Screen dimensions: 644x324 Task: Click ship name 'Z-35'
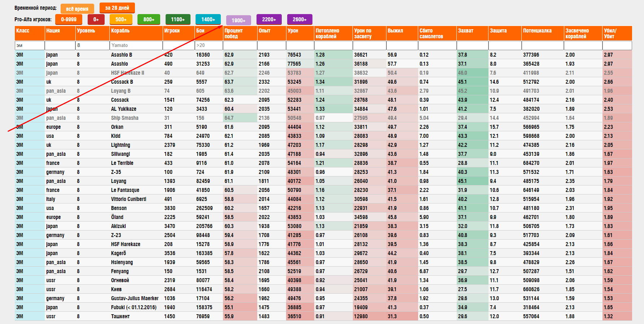116,172
